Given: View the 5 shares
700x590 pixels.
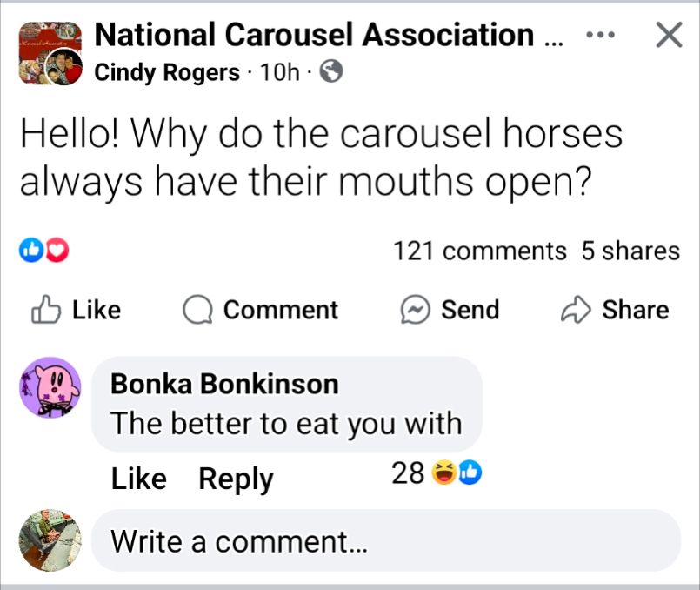Looking at the screenshot, I should pos(630,251).
